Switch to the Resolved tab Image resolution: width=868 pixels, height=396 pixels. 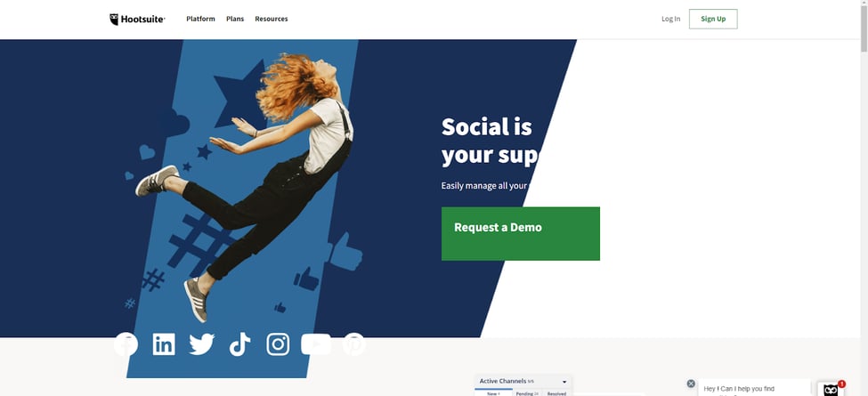[556, 393]
